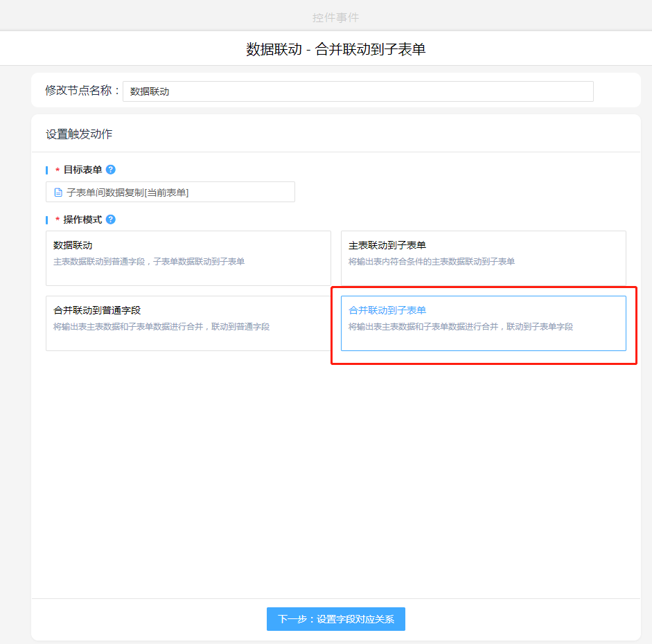
Task: Click the 数据联动 - 合并联动到子表单 page header
Action: pos(335,49)
